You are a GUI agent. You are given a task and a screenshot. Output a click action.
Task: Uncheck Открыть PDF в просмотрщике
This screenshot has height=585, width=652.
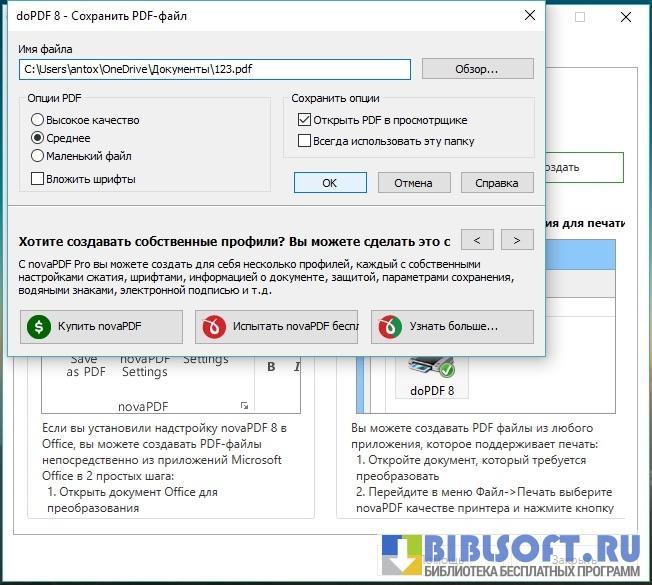point(305,120)
